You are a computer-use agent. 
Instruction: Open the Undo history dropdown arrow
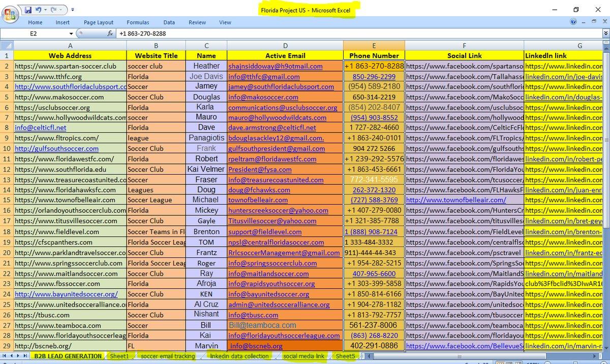(x=46, y=9)
